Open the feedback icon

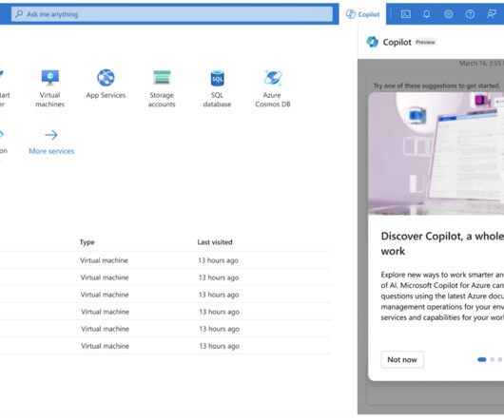tap(492, 14)
